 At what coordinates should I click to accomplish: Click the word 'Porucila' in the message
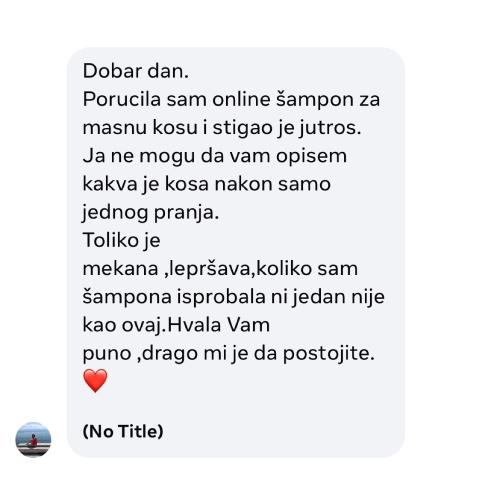[122, 99]
